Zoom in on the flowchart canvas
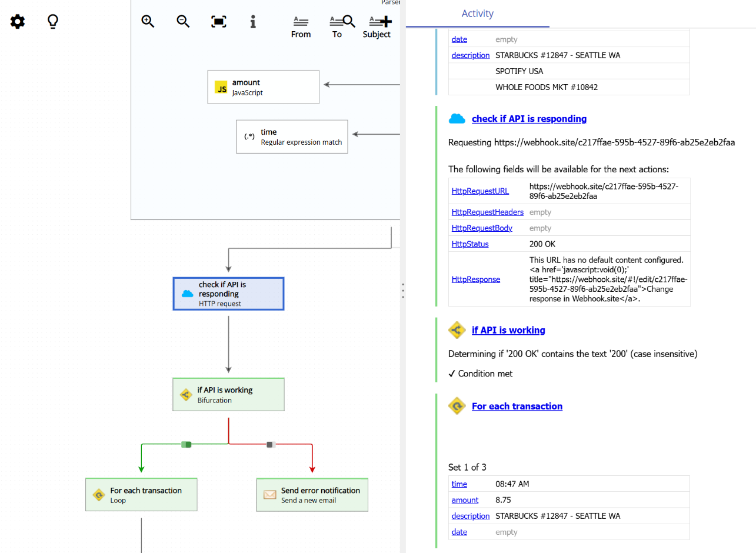Image resolution: width=756 pixels, height=553 pixels. [148, 21]
